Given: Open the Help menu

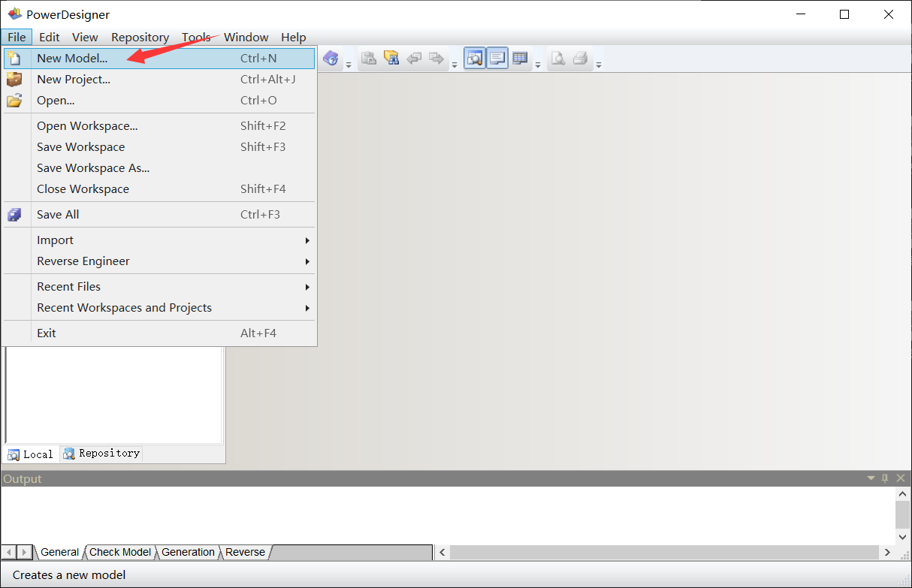Looking at the screenshot, I should (294, 37).
